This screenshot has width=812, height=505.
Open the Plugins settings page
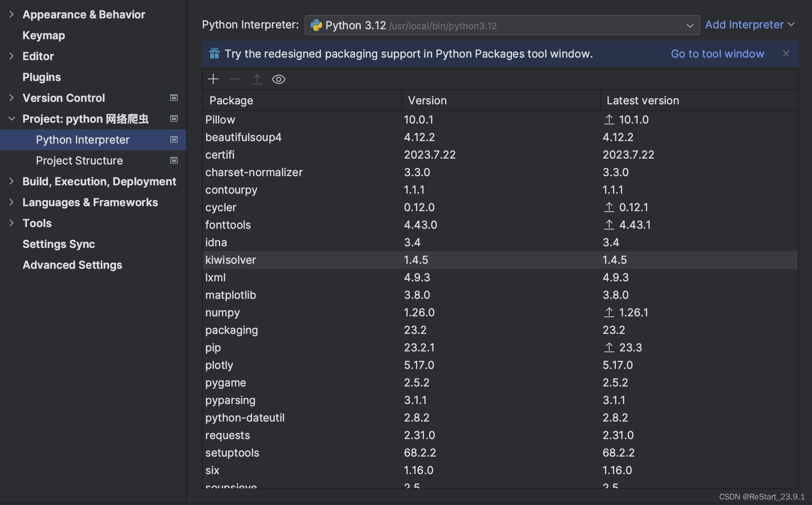(42, 77)
